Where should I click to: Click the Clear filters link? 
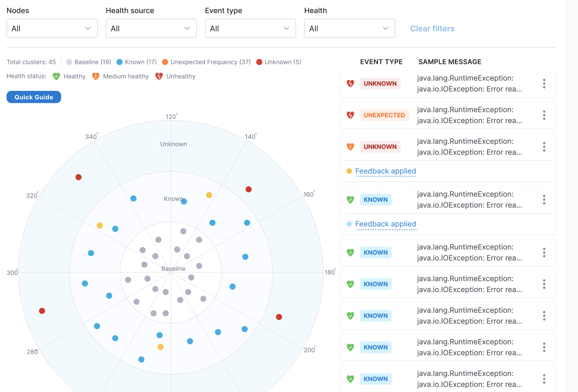coord(432,28)
